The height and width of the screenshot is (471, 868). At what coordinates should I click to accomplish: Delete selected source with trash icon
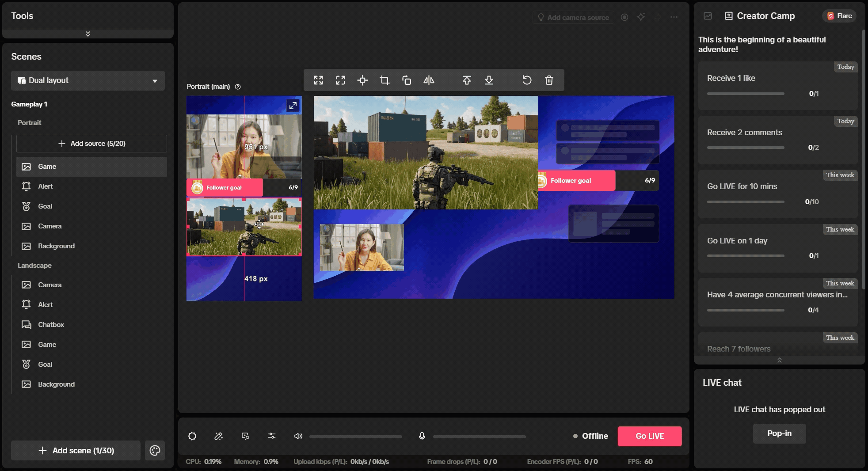(549, 80)
